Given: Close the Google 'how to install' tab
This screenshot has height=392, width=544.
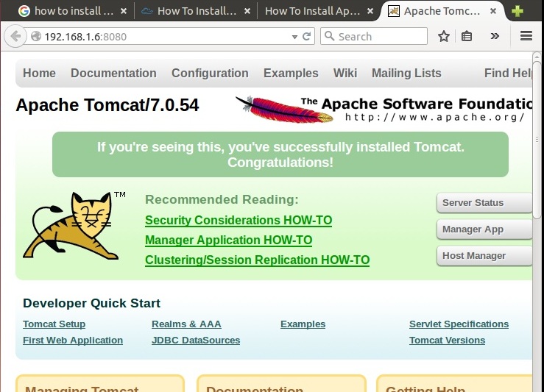Looking at the screenshot, I should [124, 11].
